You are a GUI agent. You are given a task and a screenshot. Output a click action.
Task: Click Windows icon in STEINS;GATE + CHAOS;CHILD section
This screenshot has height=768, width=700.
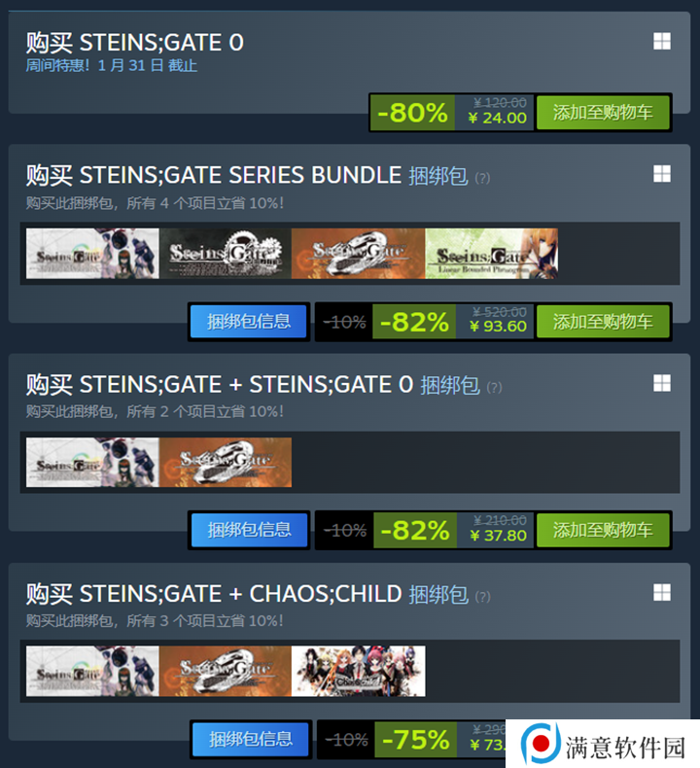click(662, 592)
